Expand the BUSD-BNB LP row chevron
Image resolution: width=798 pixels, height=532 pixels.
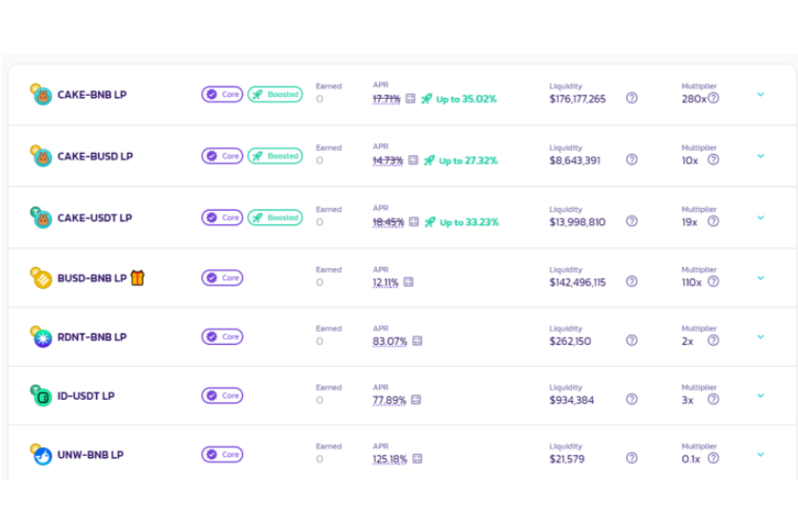click(760, 277)
